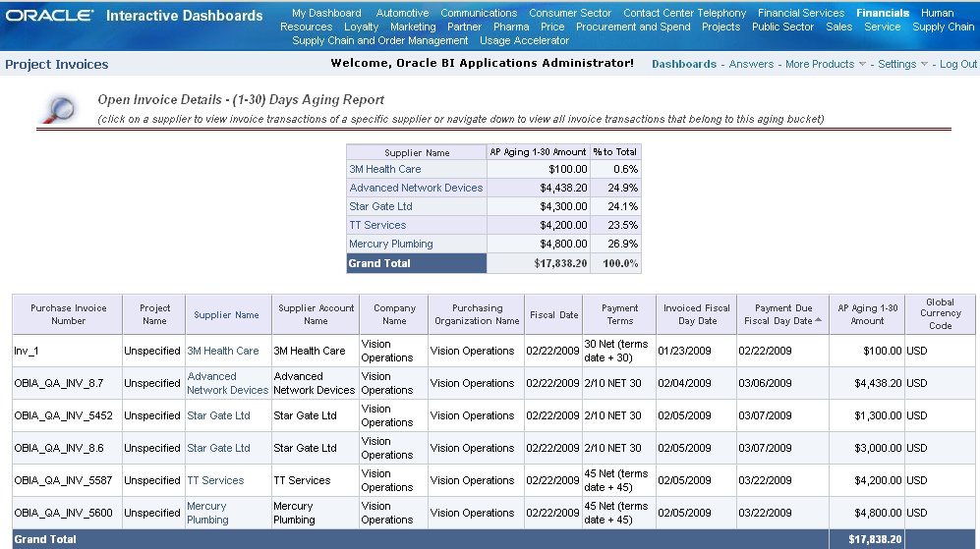Open the Financials dashboard tab
Screen dimensions: 980x549
(883, 13)
